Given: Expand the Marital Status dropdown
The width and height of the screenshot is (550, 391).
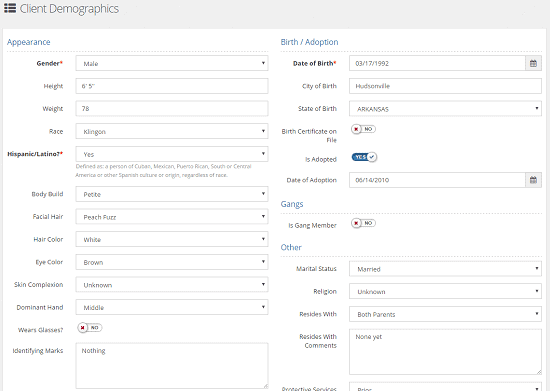Looking at the screenshot, I should point(445,269).
